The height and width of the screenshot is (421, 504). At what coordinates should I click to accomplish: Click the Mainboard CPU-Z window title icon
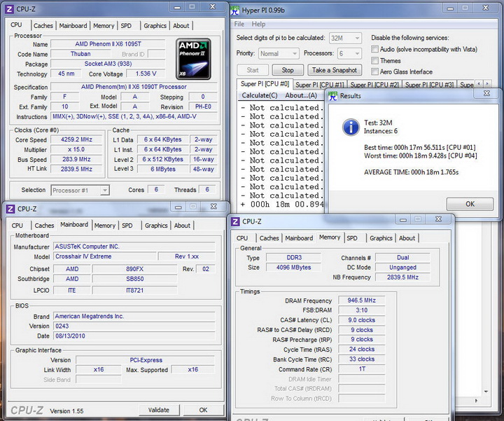[10, 209]
